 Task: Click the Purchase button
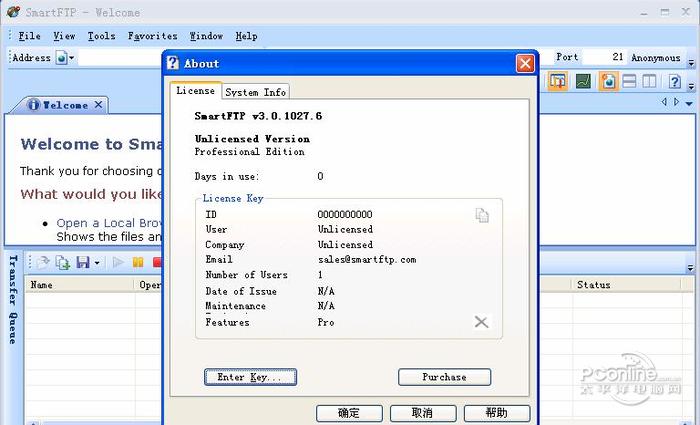click(x=444, y=377)
